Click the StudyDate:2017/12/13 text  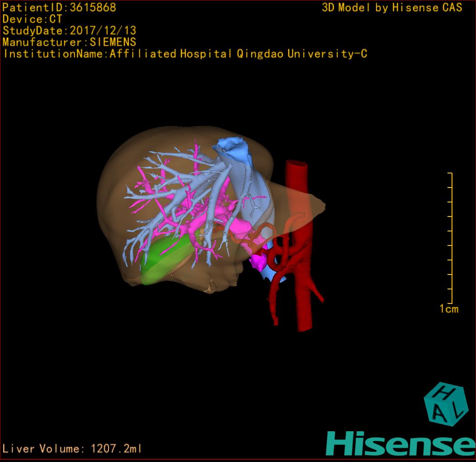pos(69,31)
